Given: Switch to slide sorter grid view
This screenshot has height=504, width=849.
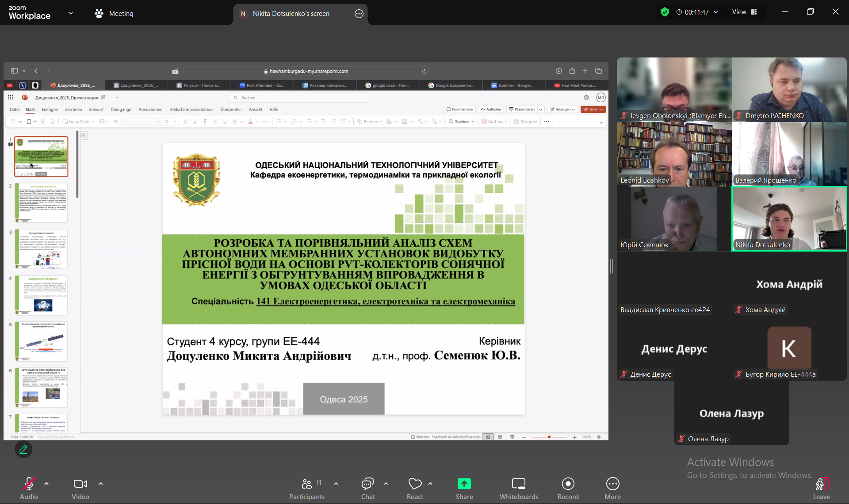Looking at the screenshot, I should pos(500,437).
